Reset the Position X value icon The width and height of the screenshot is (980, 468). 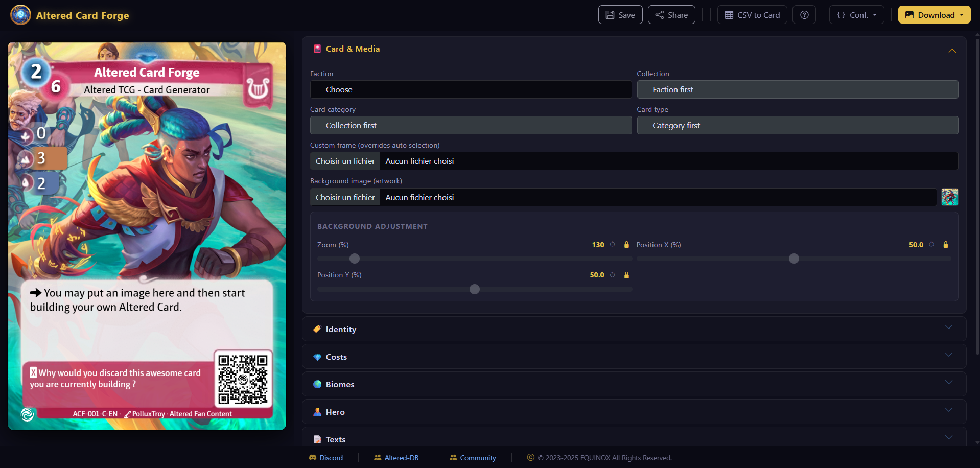point(931,245)
